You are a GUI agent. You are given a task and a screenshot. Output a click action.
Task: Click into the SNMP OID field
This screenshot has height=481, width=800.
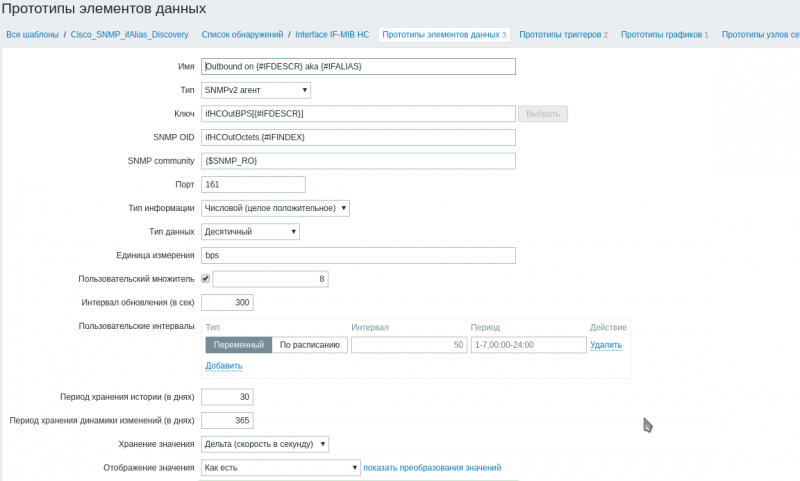tap(358, 137)
